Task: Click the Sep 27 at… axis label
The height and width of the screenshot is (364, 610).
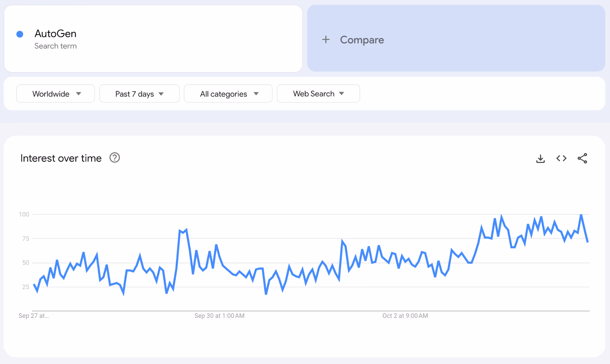Action: (34, 316)
